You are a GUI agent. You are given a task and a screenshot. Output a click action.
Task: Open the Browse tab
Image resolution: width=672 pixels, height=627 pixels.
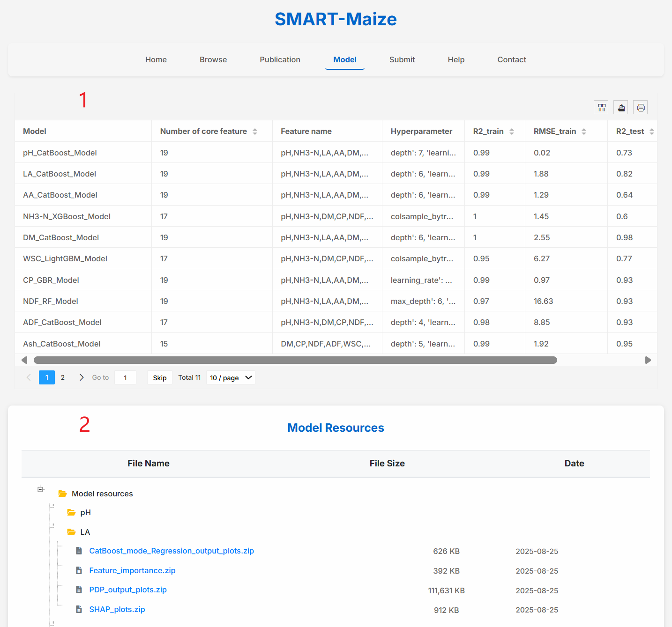213,60
